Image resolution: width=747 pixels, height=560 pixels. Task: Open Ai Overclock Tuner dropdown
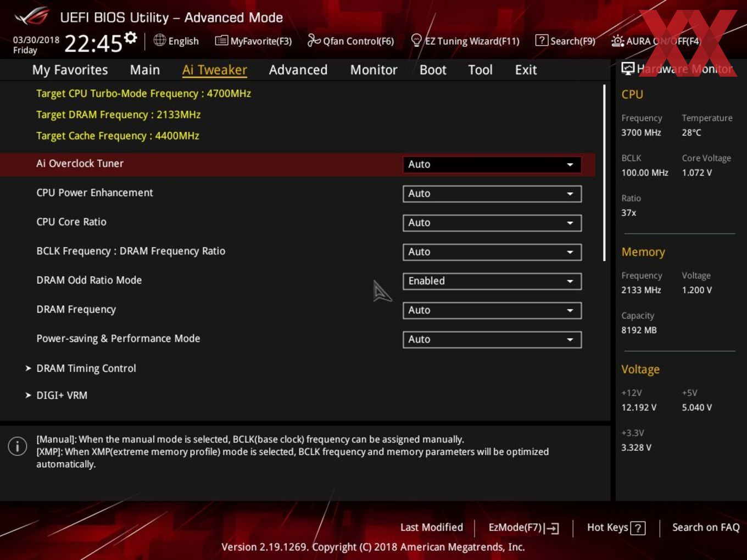pyautogui.click(x=492, y=164)
